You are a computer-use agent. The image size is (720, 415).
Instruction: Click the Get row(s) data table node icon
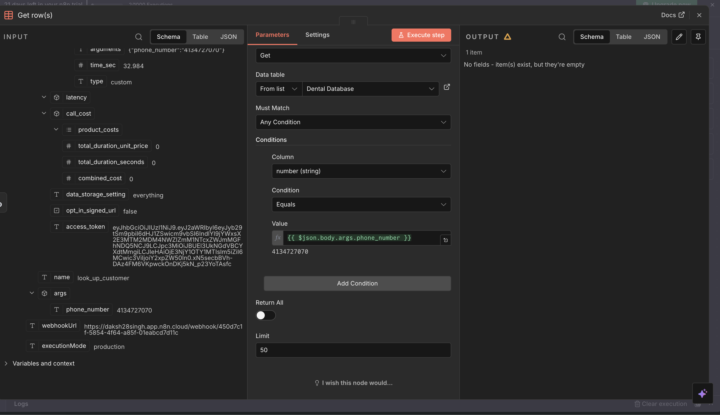pos(8,15)
